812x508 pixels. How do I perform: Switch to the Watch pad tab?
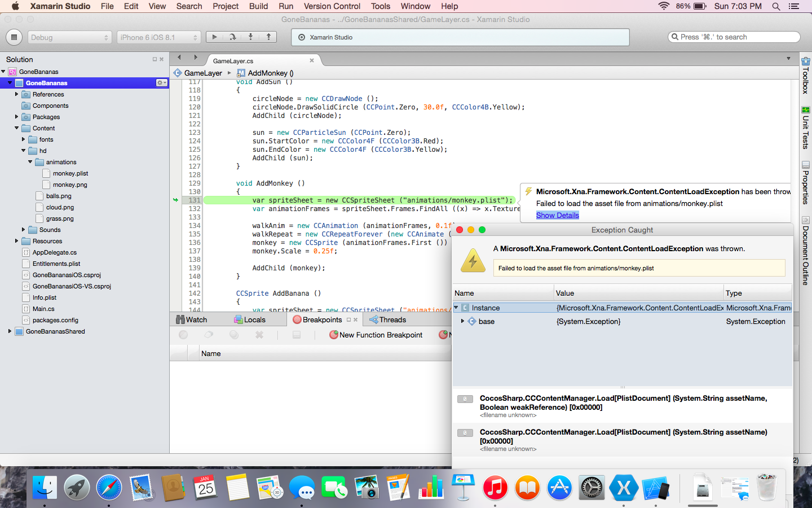click(192, 319)
